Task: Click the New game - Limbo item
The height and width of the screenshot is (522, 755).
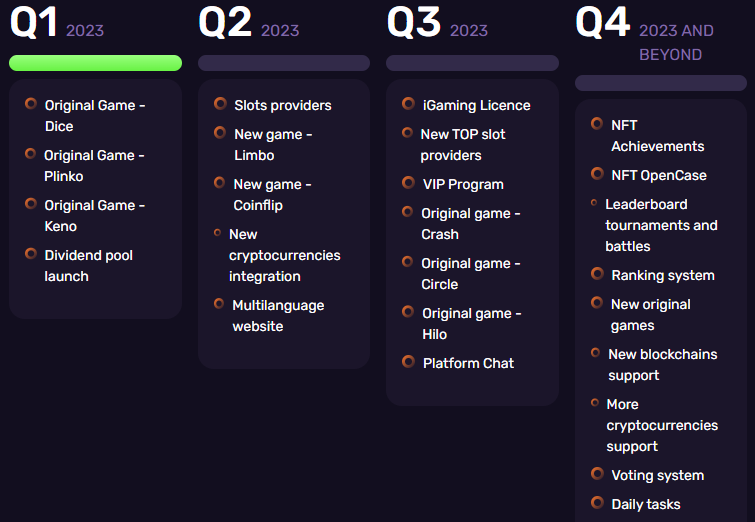Action: click(x=273, y=145)
